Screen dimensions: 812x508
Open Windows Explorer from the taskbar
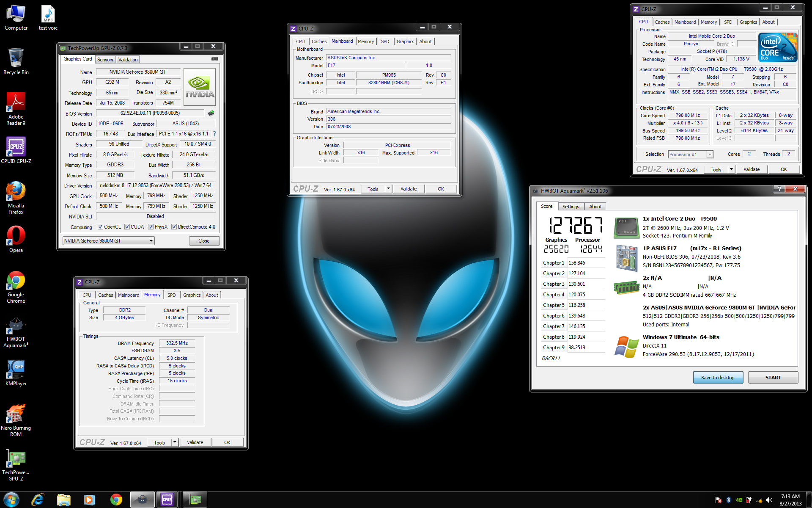click(x=63, y=500)
